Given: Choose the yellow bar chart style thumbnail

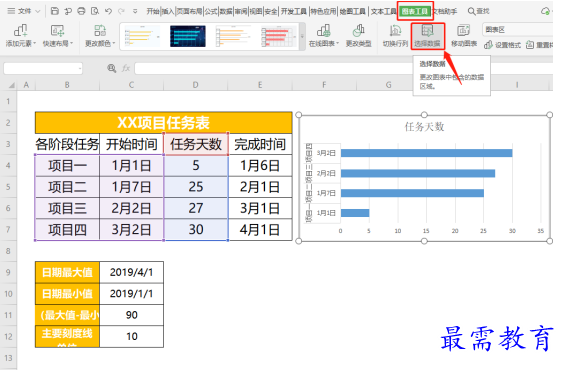Looking at the screenshot, I should point(142,36).
